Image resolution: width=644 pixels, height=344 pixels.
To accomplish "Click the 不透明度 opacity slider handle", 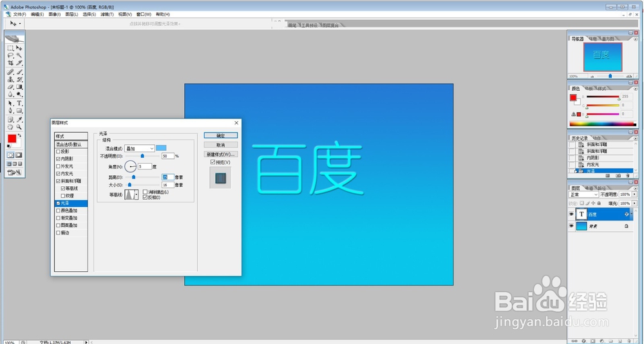I will 142,156.
